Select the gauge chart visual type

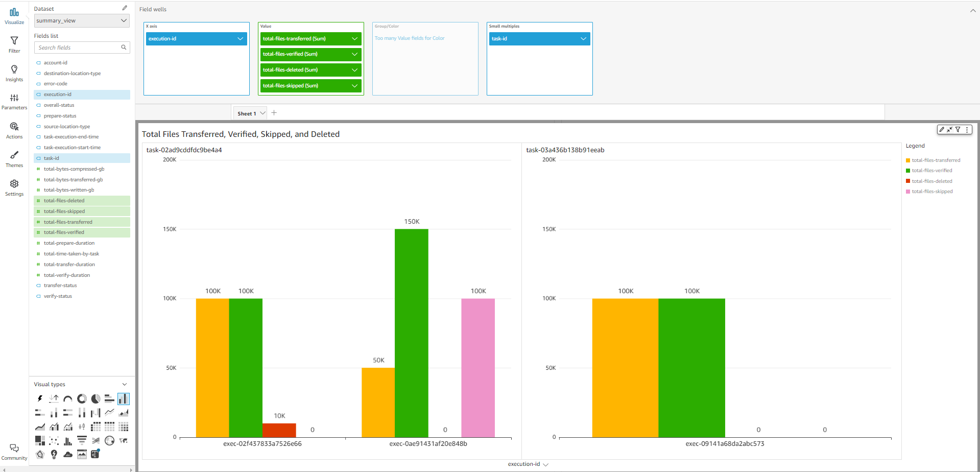pos(68,398)
